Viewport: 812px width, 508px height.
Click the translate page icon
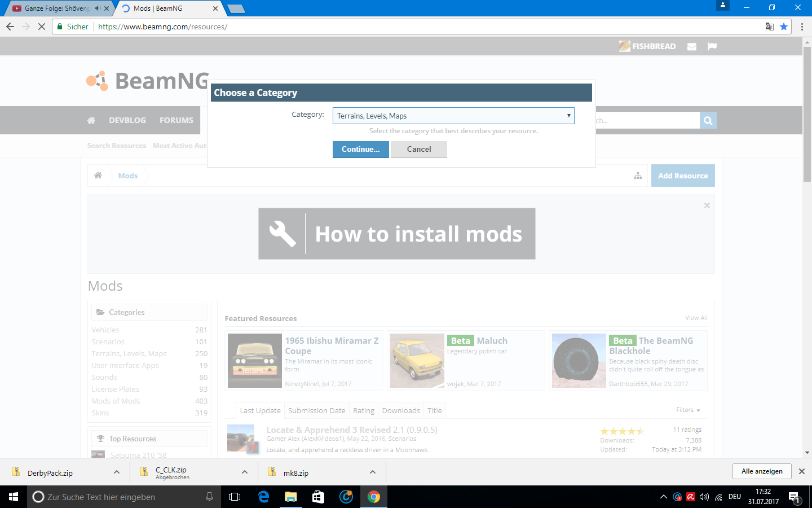(x=769, y=27)
